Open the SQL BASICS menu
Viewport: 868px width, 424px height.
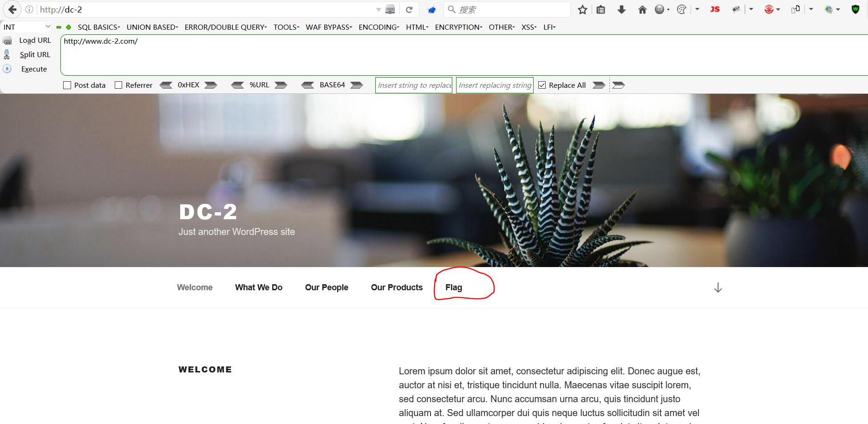point(98,27)
